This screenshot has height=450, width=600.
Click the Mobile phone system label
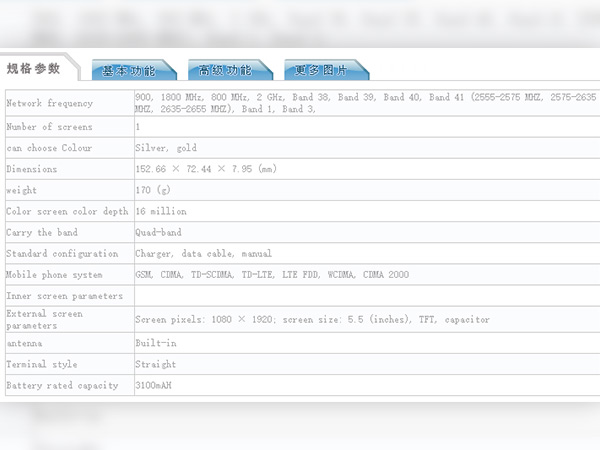(54, 275)
